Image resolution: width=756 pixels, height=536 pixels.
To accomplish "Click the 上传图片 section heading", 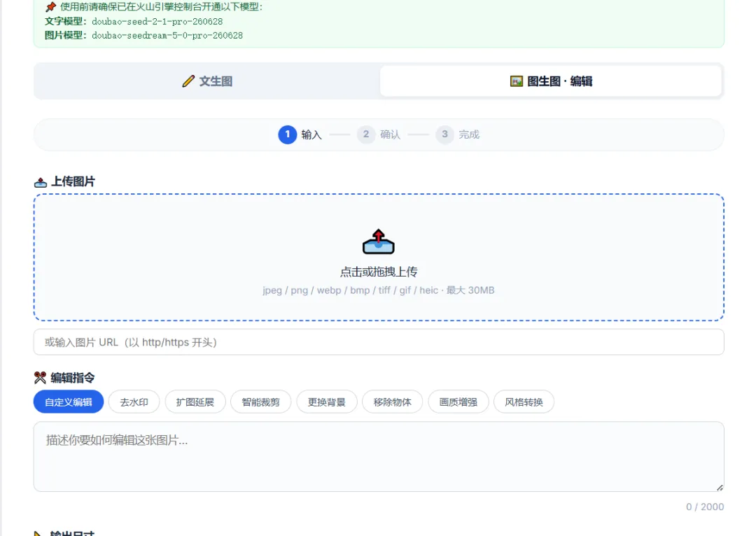I will tap(73, 182).
